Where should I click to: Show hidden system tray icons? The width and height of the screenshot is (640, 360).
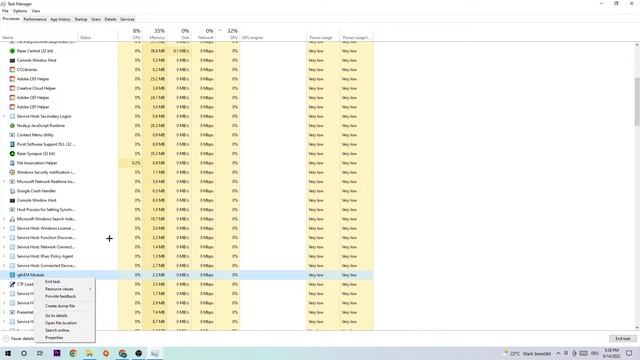coord(558,353)
